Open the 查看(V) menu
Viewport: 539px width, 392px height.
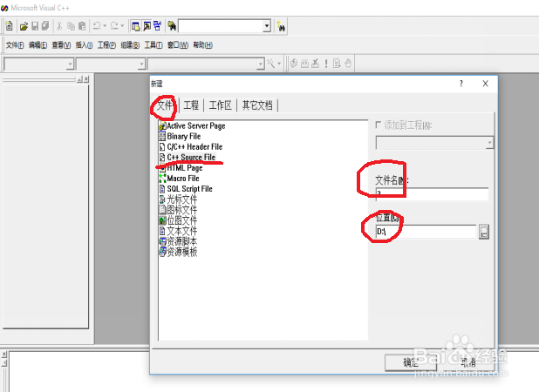click(61, 45)
